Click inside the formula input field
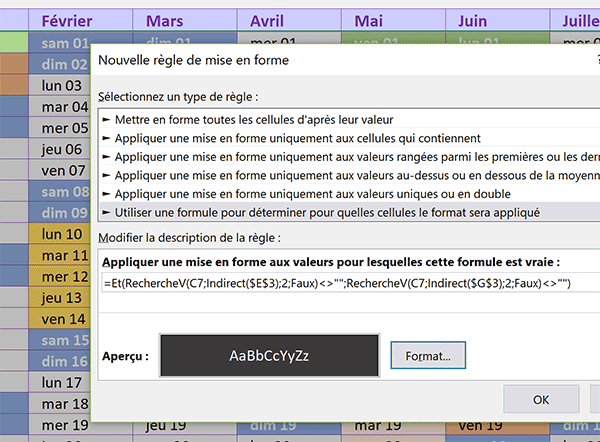Image resolution: width=600 pixels, height=442 pixels. pos(350,283)
